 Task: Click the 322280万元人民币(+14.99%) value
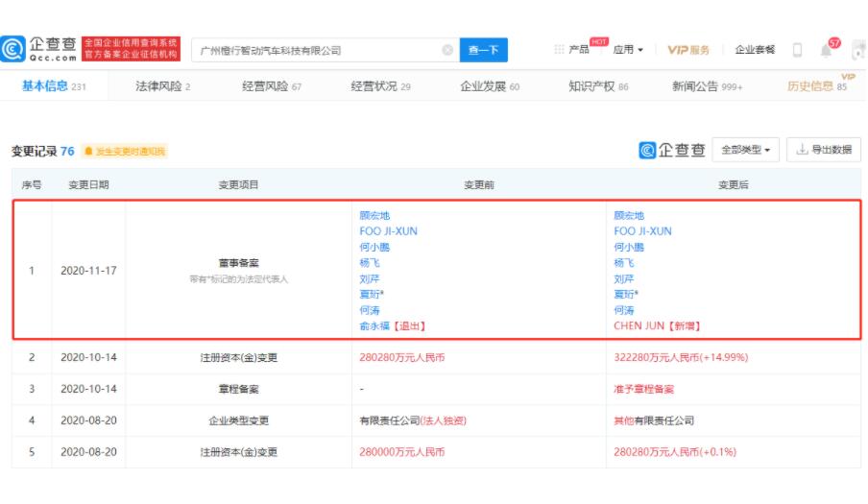(681, 357)
